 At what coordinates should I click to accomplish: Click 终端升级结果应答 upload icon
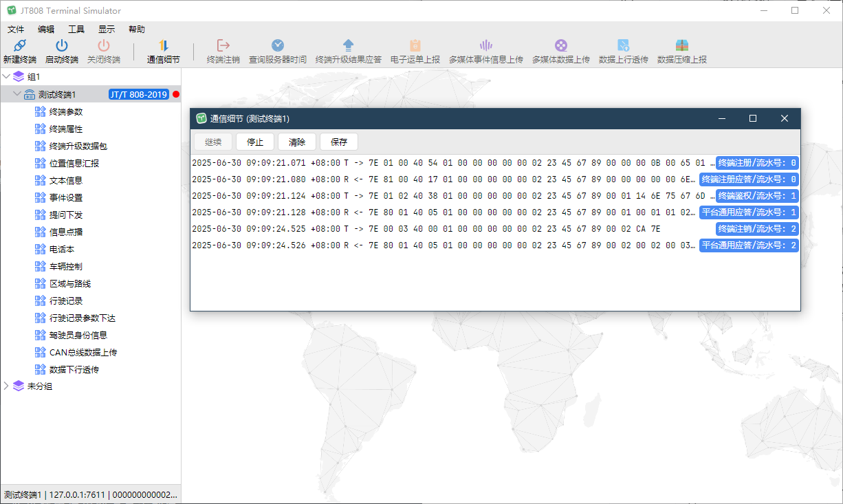349,45
